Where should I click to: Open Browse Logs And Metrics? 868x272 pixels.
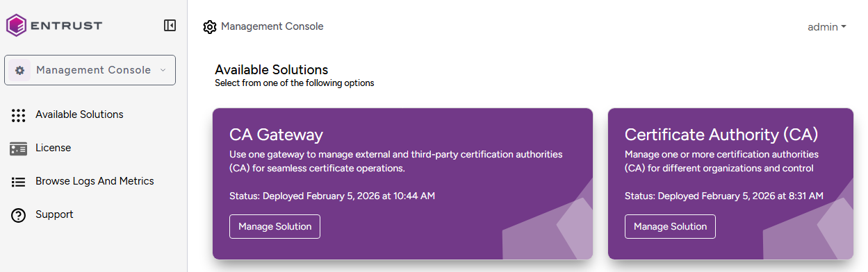[x=95, y=181]
